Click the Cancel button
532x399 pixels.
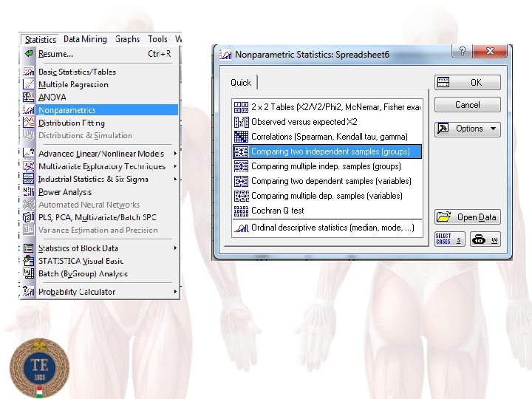tap(467, 105)
